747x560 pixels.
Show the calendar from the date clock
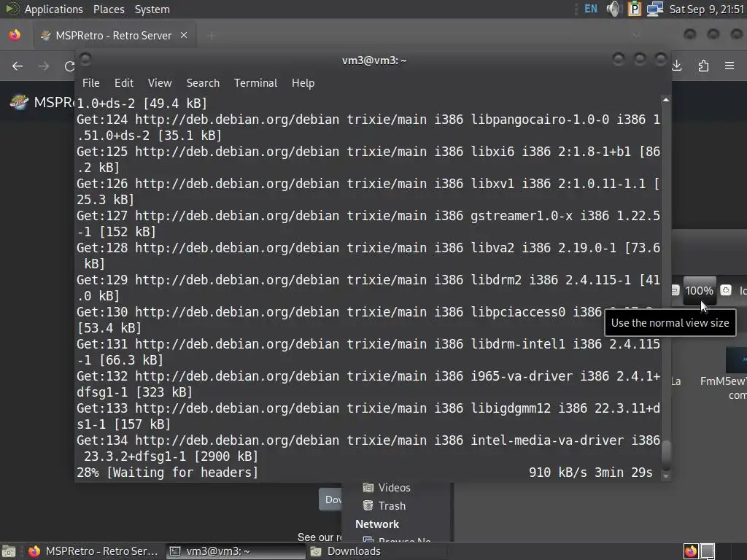click(x=706, y=9)
